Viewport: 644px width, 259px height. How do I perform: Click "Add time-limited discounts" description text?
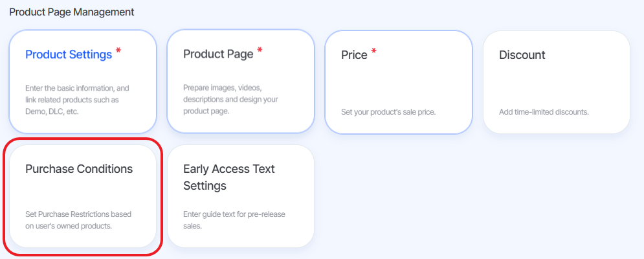(544, 112)
